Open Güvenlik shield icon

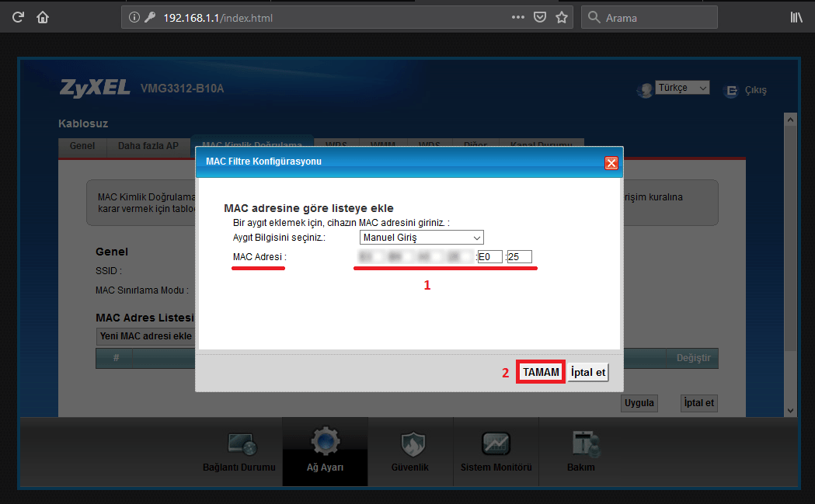tap(413, 444)
